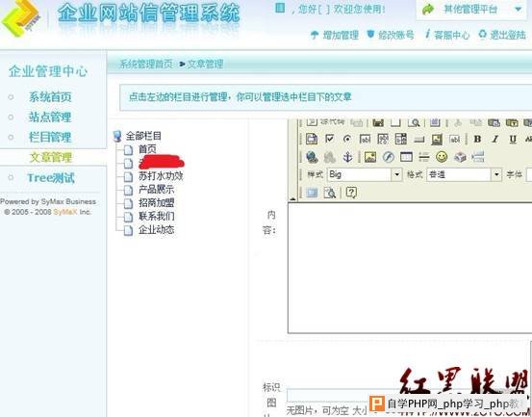
Task: Insert a radio button form element
Action: coord(347,139)
